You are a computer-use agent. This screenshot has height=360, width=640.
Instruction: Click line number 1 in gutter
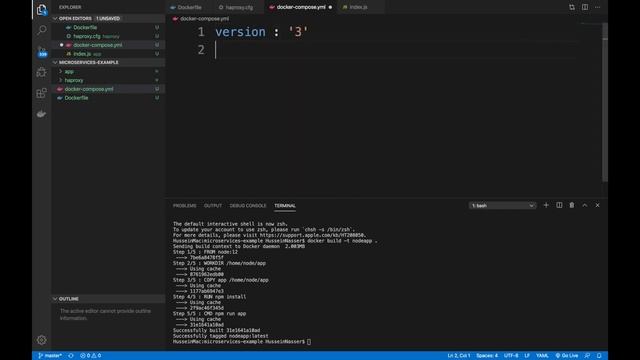[x=201, y=32]
